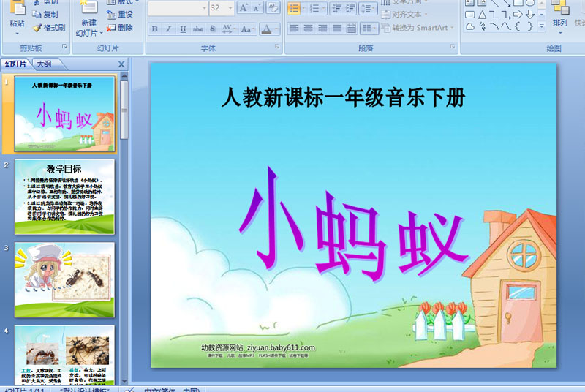Click increase font size icon
Image resolution: width=585 pixels, height=392 pixels.
coord(244,8)
